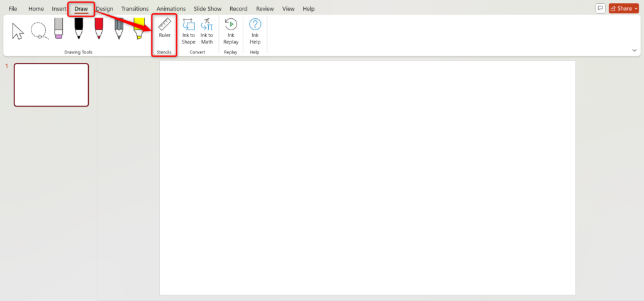Collapse the ribbon with the chevron
644x301 pixels.
(634, 50)
